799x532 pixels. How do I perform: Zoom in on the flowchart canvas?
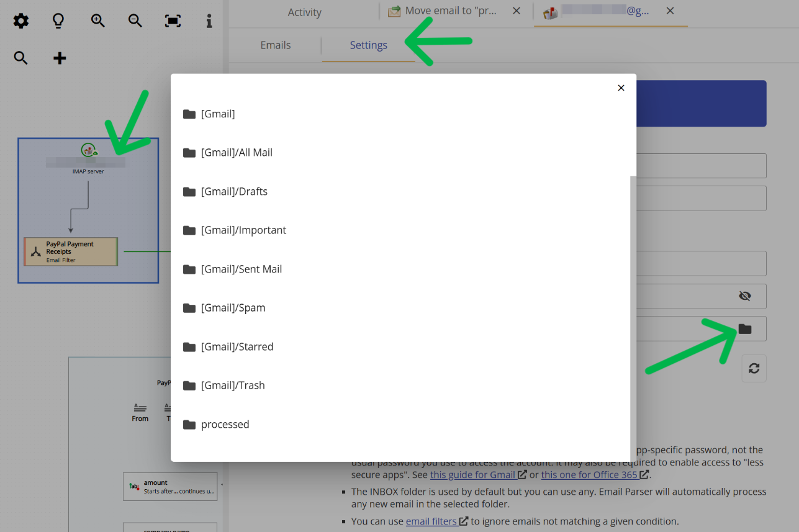click(x=97, y=20)
